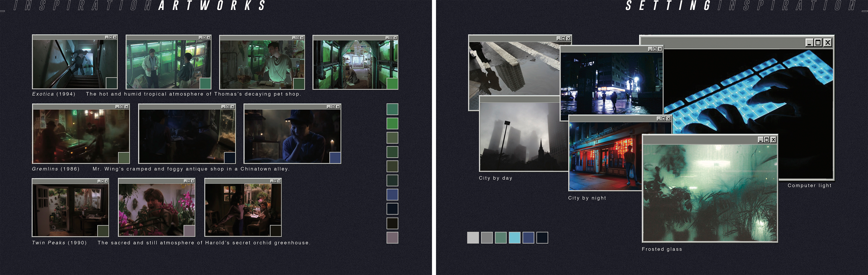
Task: Pick the medium gray swatch in setting palette
Action: click(x=487, y=238)
